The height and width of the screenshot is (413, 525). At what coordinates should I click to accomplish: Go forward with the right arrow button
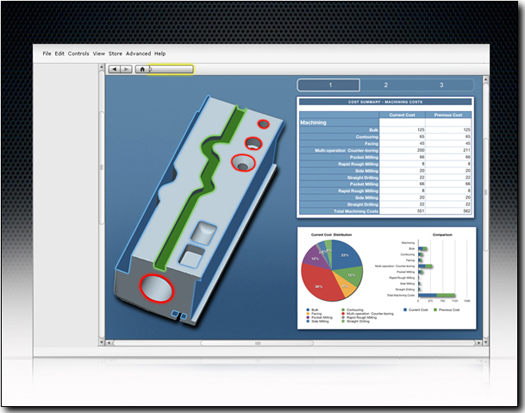[126, 69]
